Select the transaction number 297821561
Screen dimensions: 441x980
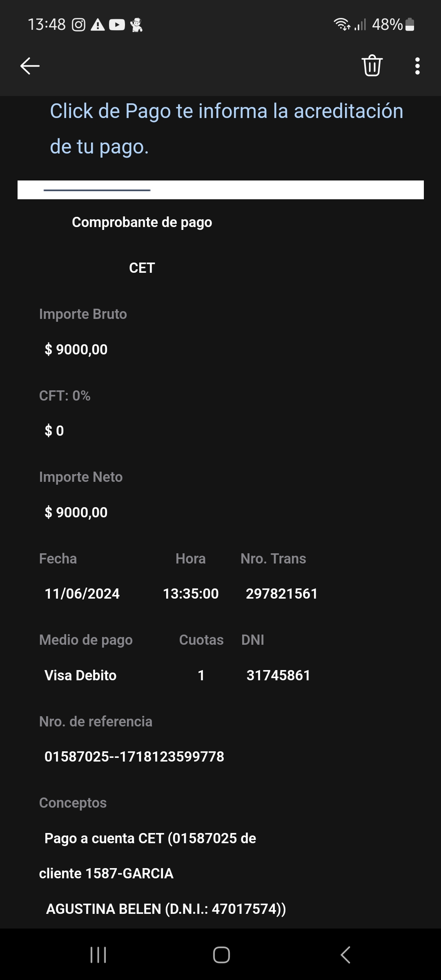[281, 594]
